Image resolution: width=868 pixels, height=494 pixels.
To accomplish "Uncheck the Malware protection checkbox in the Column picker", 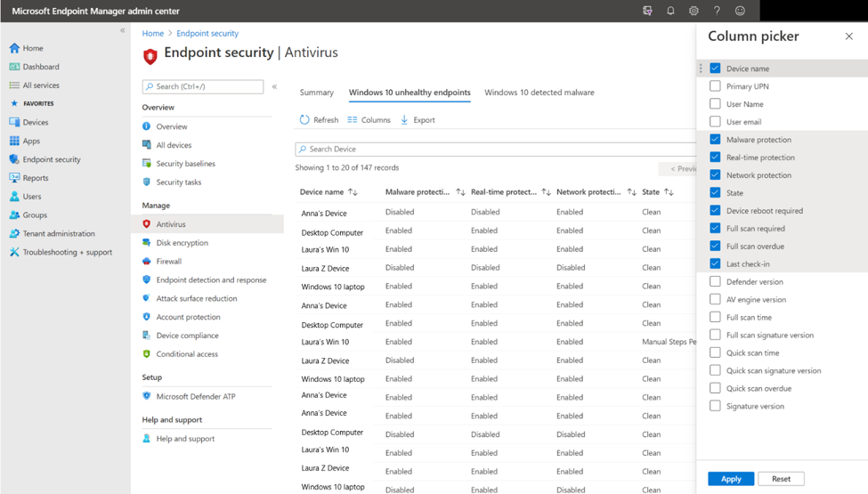I will (715, 140).
